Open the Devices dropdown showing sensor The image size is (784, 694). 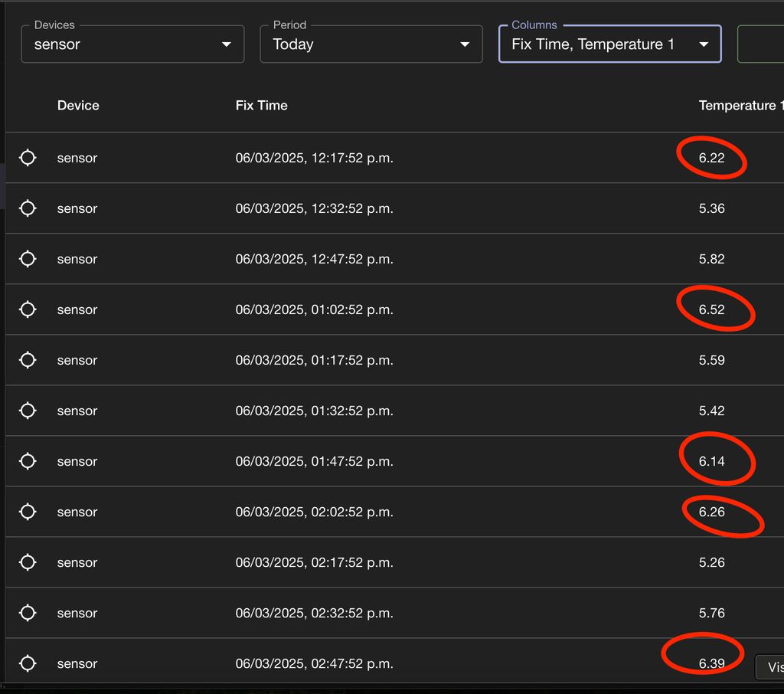click(x=132, y=44)
